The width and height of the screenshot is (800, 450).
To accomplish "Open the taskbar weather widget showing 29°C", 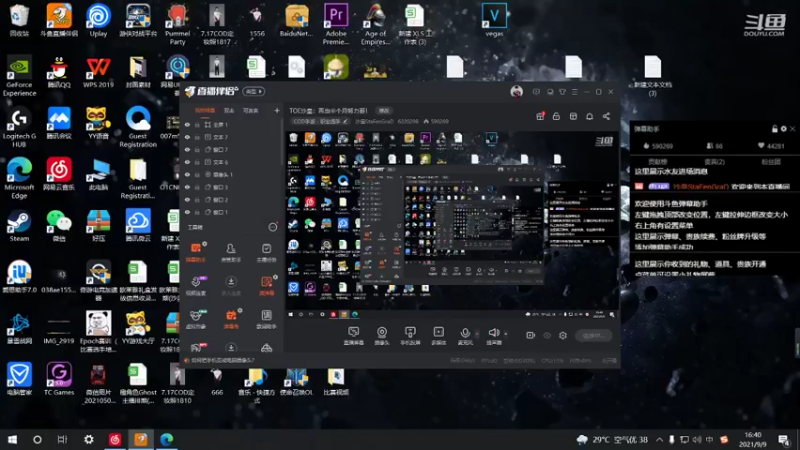I will point(612,439).
